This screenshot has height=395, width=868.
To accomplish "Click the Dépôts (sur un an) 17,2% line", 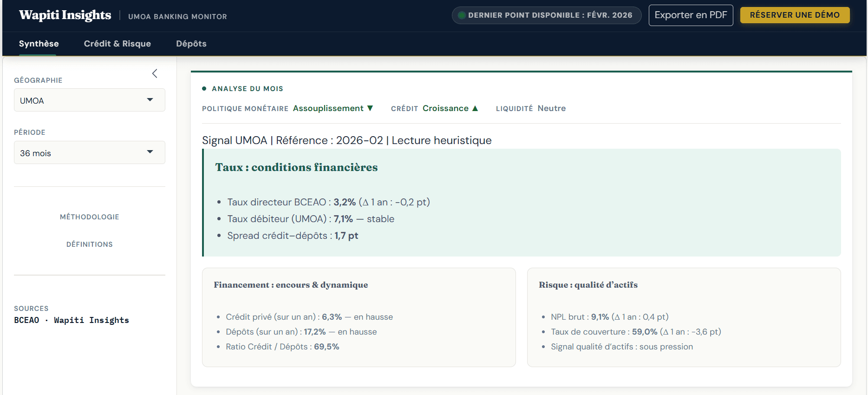I will click(301, 332).
